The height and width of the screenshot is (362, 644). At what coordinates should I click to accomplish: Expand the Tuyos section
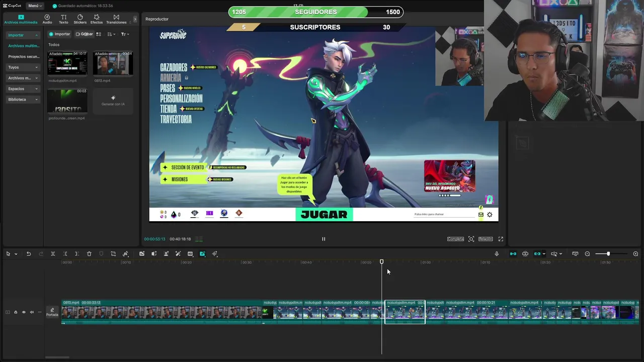coord(23,67)
